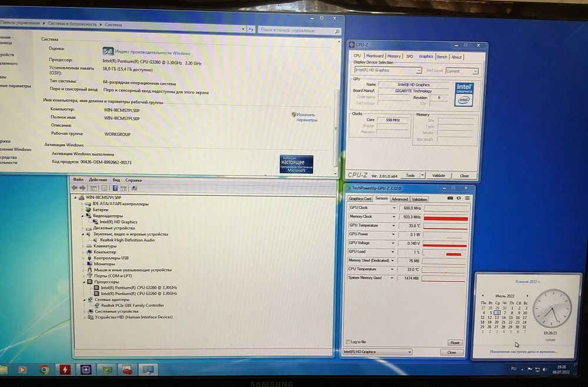This screenshot has width=588, height=387.
Task: Click the Windows Experience Index score badge
Action: [x=108, y=51]
